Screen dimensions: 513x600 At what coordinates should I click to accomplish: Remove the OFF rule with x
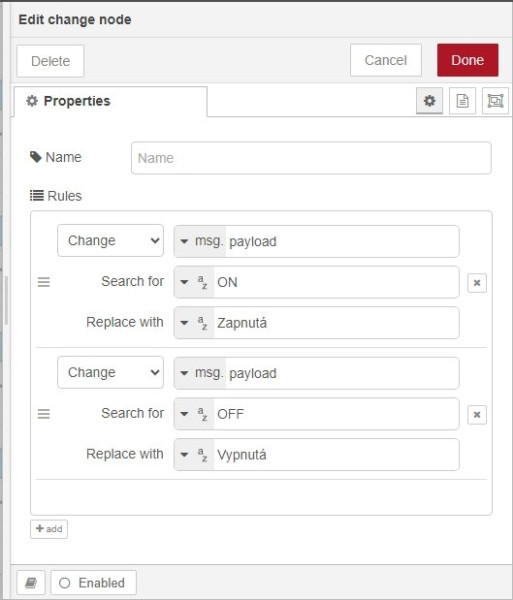coord(477,414)
